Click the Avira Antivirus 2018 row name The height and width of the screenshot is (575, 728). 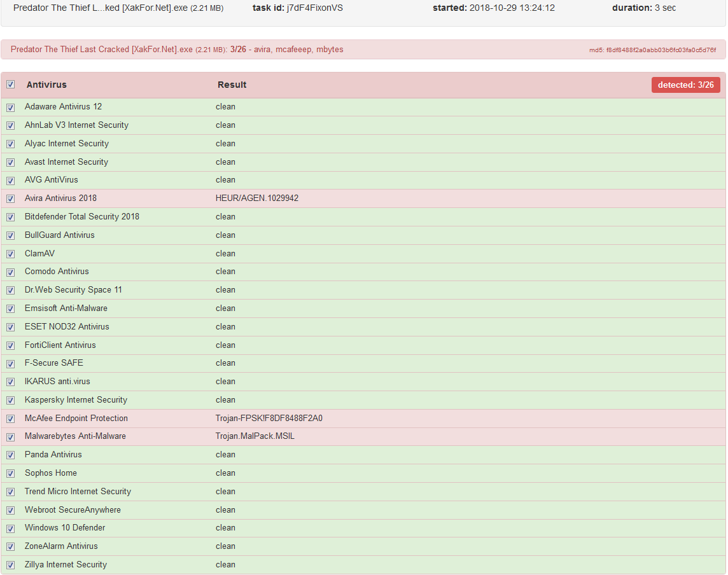point(60,198)
